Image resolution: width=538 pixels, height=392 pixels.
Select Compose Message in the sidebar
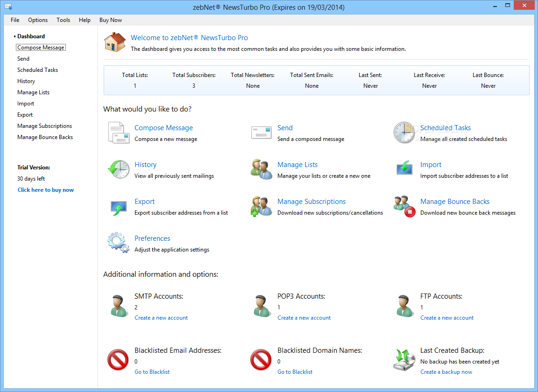point(41,48)
